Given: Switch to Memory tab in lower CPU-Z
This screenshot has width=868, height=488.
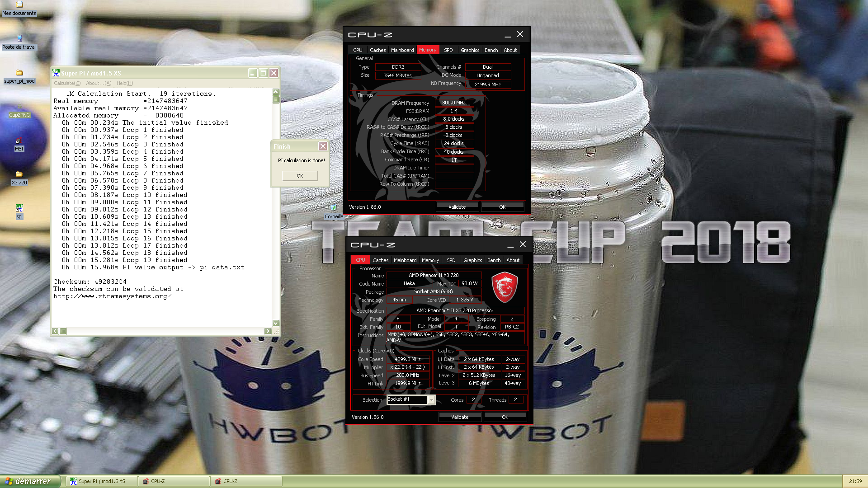Looking at the screenshot, I should coord(430,260).
